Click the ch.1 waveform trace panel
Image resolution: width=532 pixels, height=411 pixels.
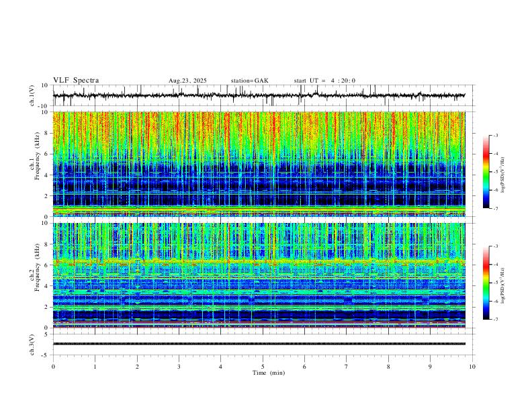pos(263,95)
